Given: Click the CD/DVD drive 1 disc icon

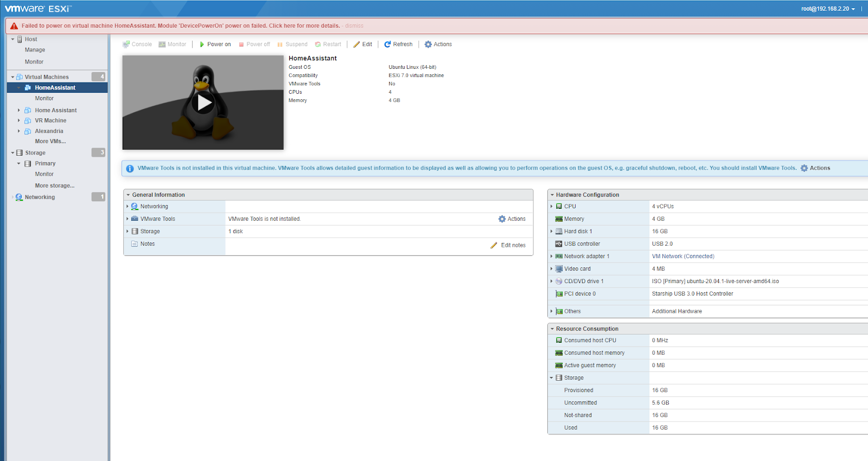Looking at the screenshot, I should point(559,281).
